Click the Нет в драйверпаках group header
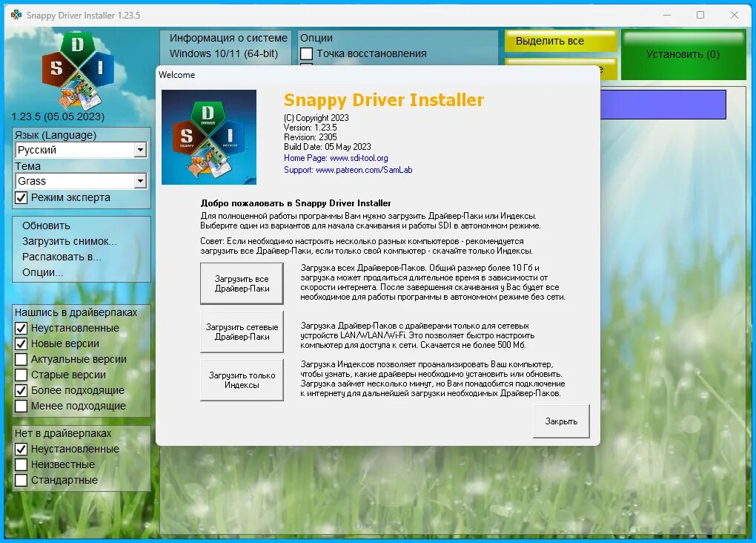The width and height of the screenshot is (756, 543). [63, 433]
